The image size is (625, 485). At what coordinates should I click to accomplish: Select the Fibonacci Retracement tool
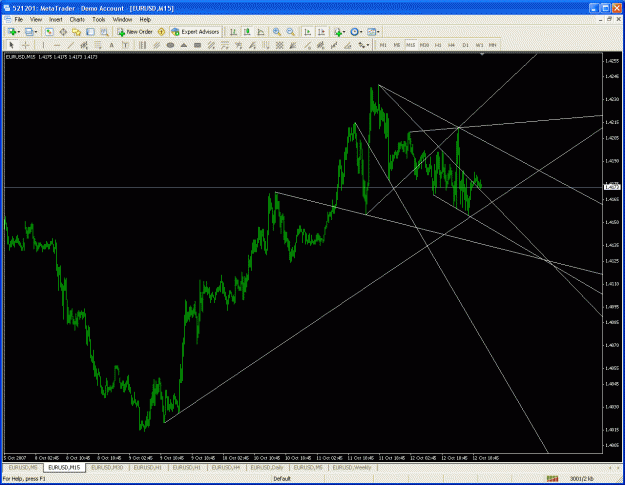98,45
